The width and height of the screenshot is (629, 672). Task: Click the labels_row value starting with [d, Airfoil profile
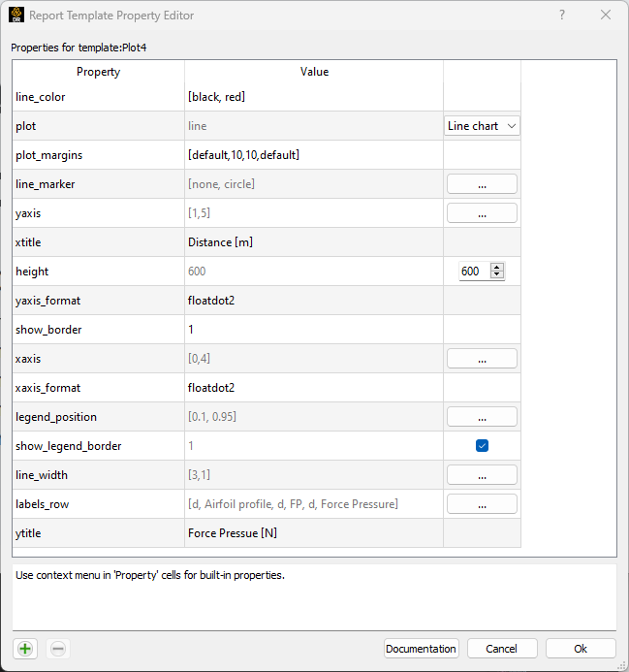(314, 504)
